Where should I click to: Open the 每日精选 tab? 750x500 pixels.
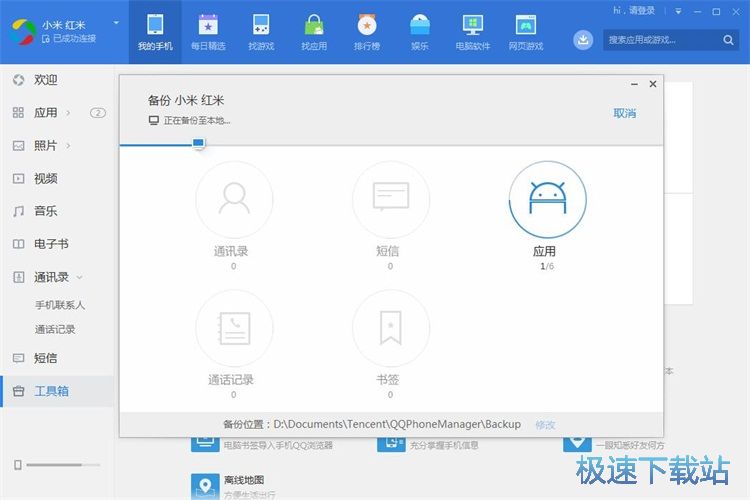(x=208, y=32)
